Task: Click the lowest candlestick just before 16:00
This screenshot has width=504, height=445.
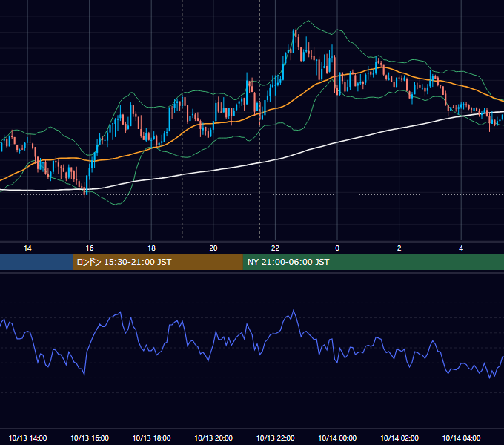Action: pyautogui.click(x=84, y=190)
